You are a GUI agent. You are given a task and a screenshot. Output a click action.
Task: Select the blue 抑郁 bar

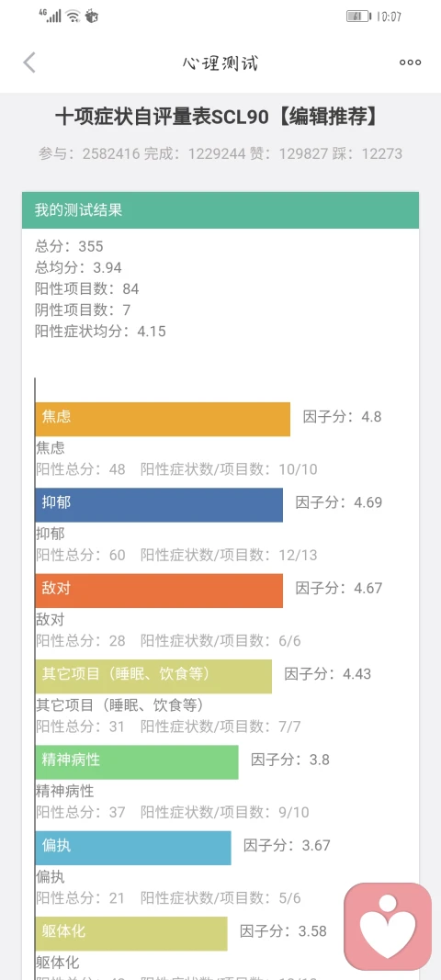coord(159,504)
